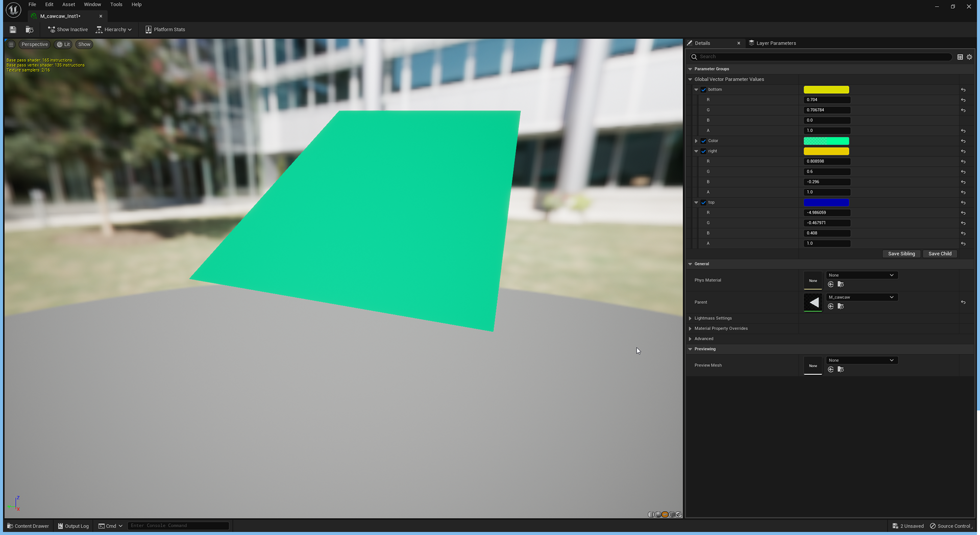Reset top parameter to default

click(x=963, y=202)
